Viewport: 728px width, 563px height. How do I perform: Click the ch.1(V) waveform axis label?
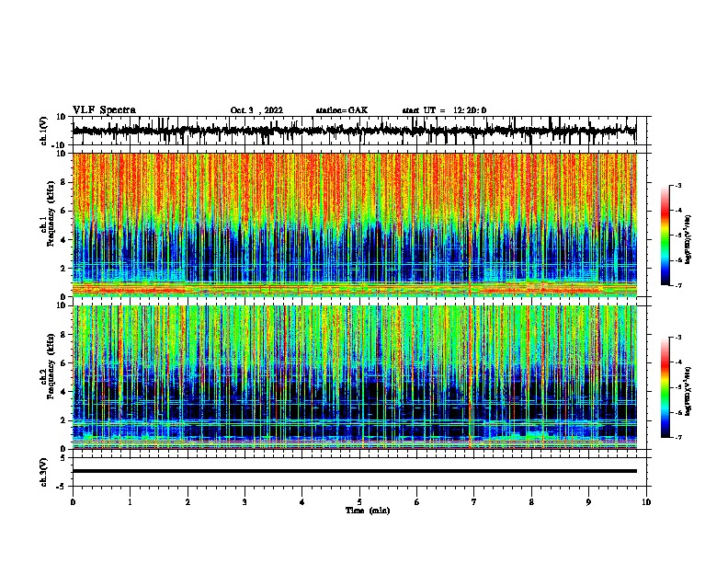coord(44,131)
